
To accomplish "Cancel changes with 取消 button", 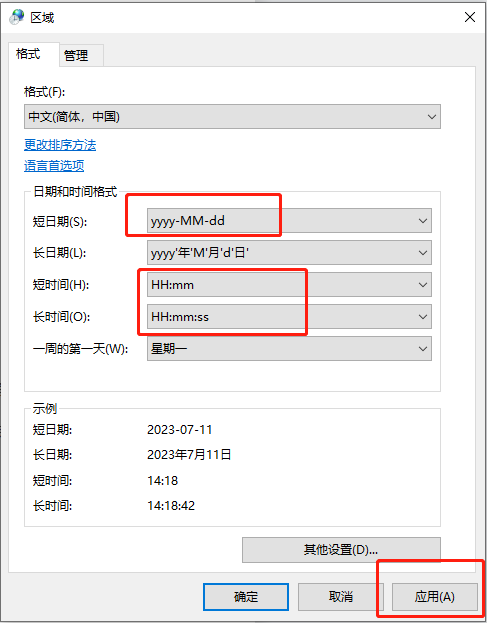I will click(x=341, y=596).
